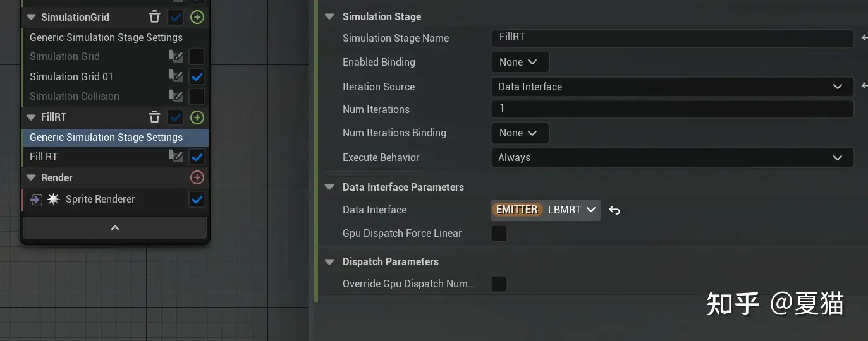Open the Iteration Source dropdown

671,87
